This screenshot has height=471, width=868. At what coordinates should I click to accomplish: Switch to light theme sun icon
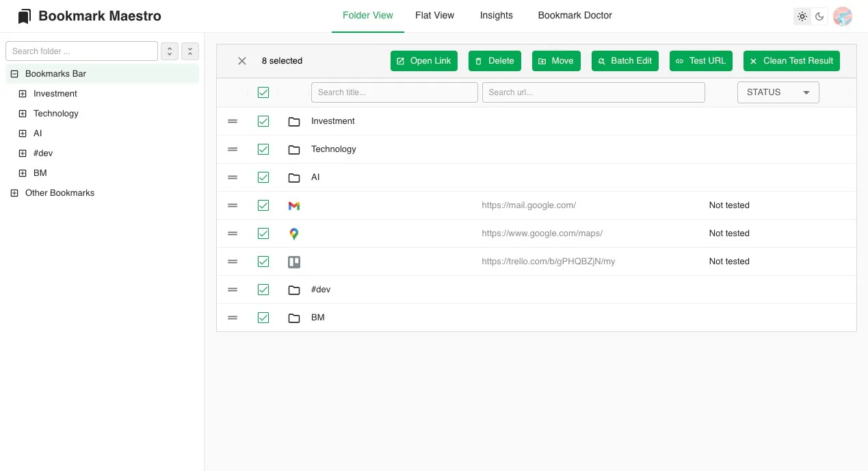click(802, 16)
